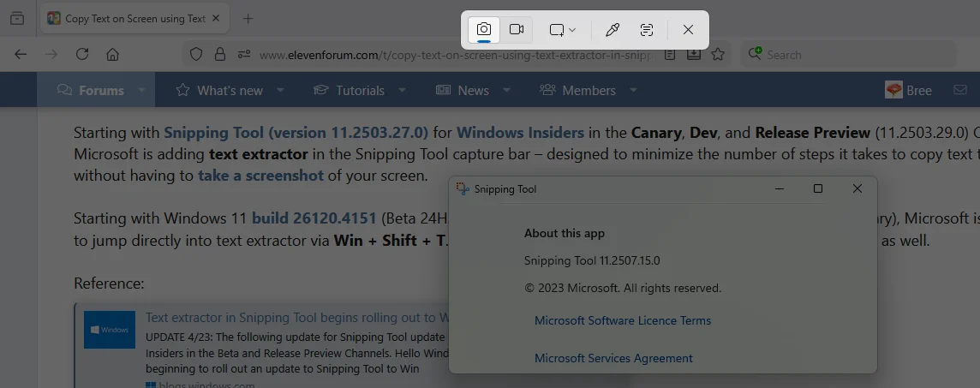Open a new browser tab
Image resolution: width=980 pixels, height=388 pixels.
[248, 18]
